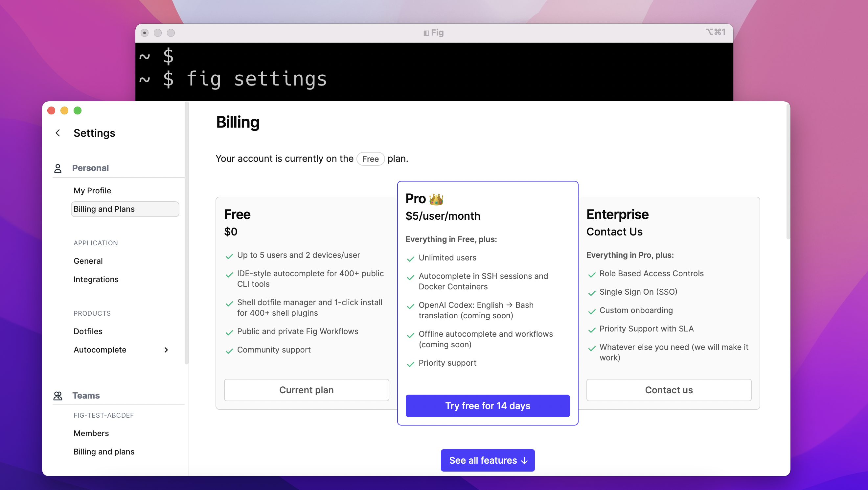Click the crown icon next to Pro
Image resolution: width=868 pixels, height=490 pixels.
click(x=436, y=199)
